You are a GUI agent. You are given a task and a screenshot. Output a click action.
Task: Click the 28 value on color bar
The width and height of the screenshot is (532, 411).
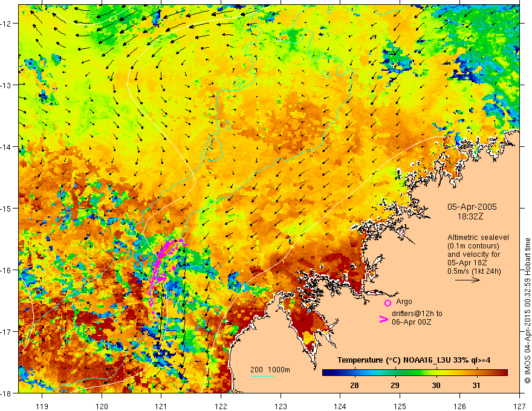354,386
